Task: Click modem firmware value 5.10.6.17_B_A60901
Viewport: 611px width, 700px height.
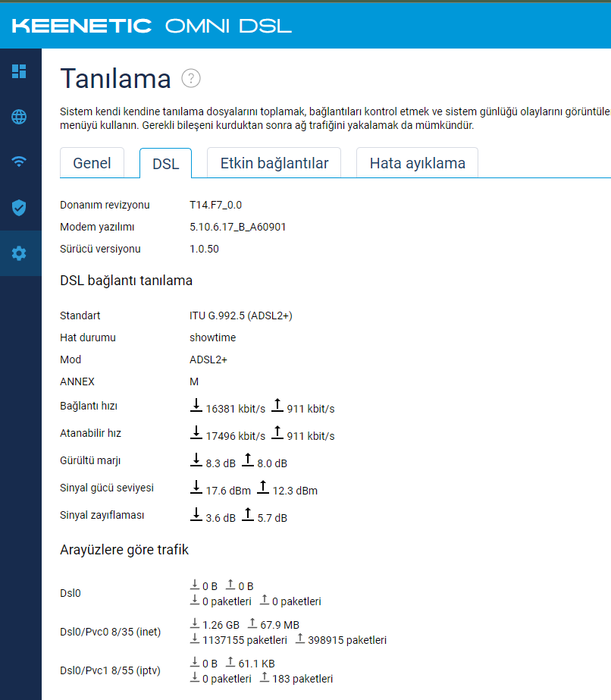Action: click(x=237, y=227)
